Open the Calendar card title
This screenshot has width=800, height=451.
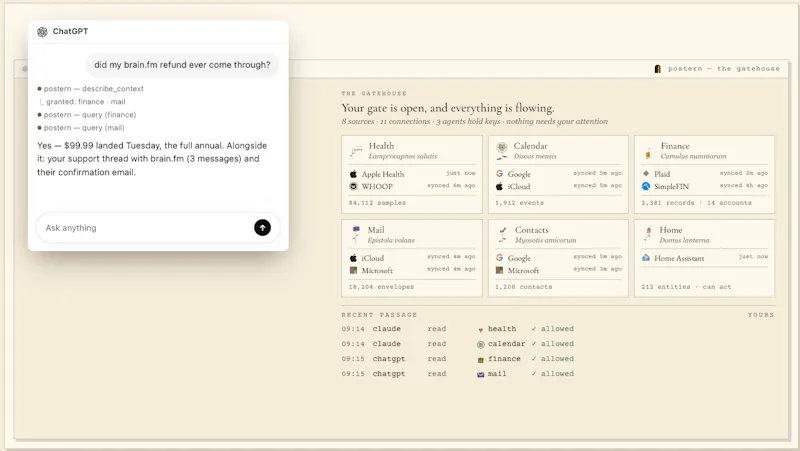(531, 146)
